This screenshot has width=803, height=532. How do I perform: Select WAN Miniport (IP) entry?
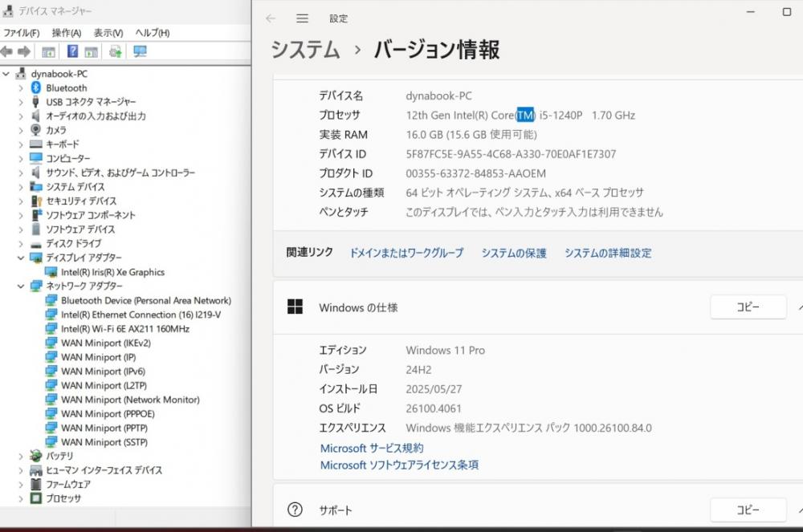click(98, 357)
